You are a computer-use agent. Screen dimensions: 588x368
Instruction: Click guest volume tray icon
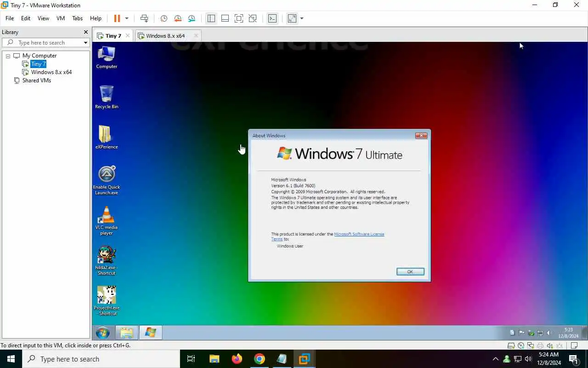(x=549, y=333)
